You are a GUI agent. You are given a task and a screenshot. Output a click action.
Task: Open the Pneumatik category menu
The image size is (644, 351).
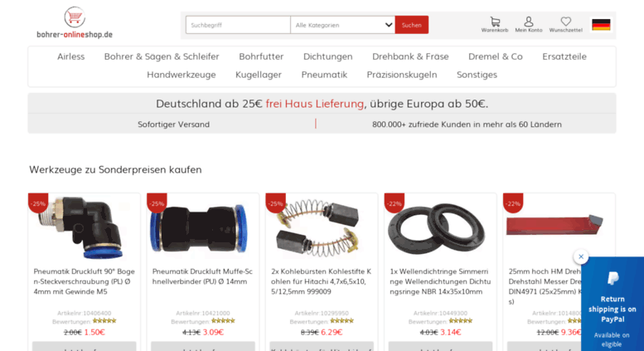(x=324, y=75)
